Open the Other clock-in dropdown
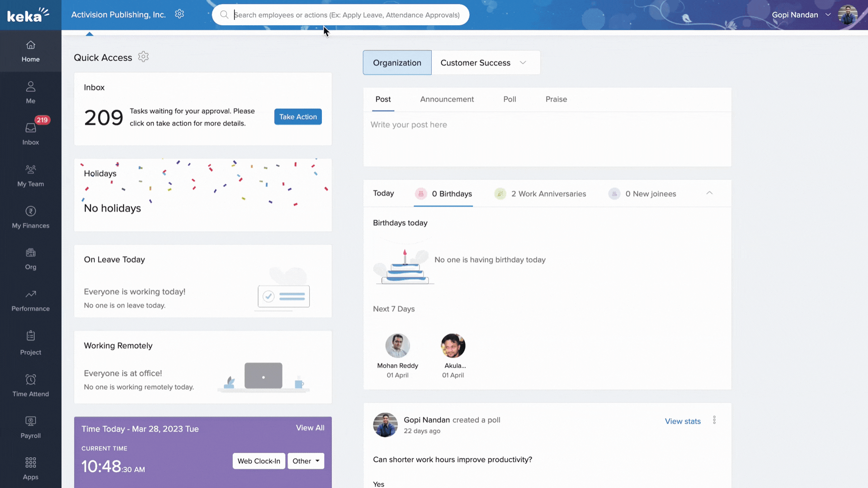Image resolution: width=868 pixels, height=488 pixels. pyautogui.click(x=306, y=461)
